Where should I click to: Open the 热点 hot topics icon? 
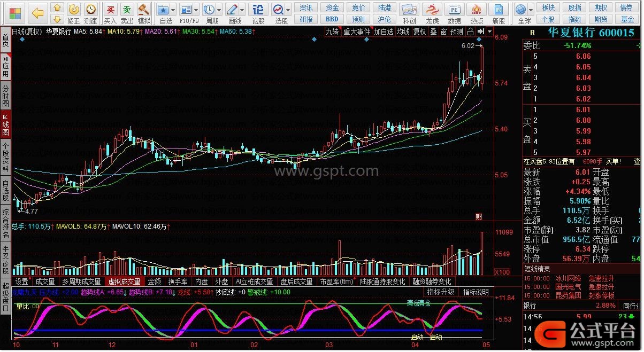477,13
